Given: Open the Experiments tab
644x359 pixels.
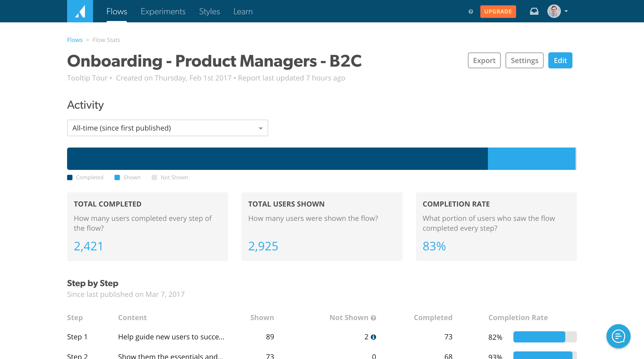Looking at the screenshot, I should [x=163, y=11].
